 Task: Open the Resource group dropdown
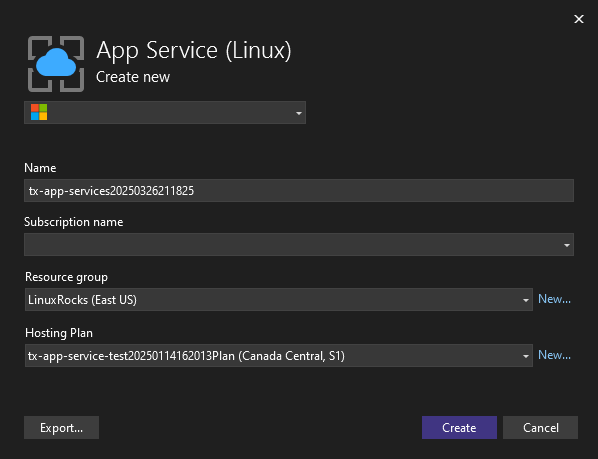(x=279, y=300)
